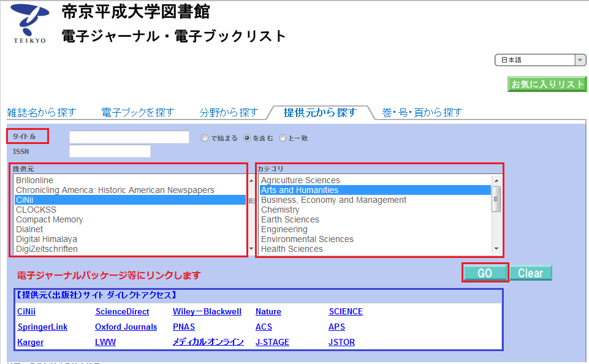Image resolution: width=589 pixels, height=364 pixels.
Task: Select Digital Himalaya provider entry
Action: 130,239
